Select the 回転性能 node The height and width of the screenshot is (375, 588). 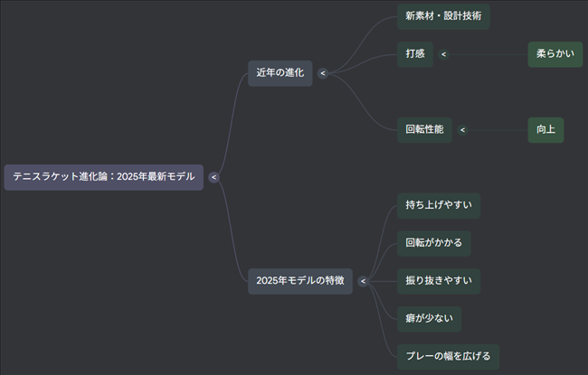(x=424, y=130)
